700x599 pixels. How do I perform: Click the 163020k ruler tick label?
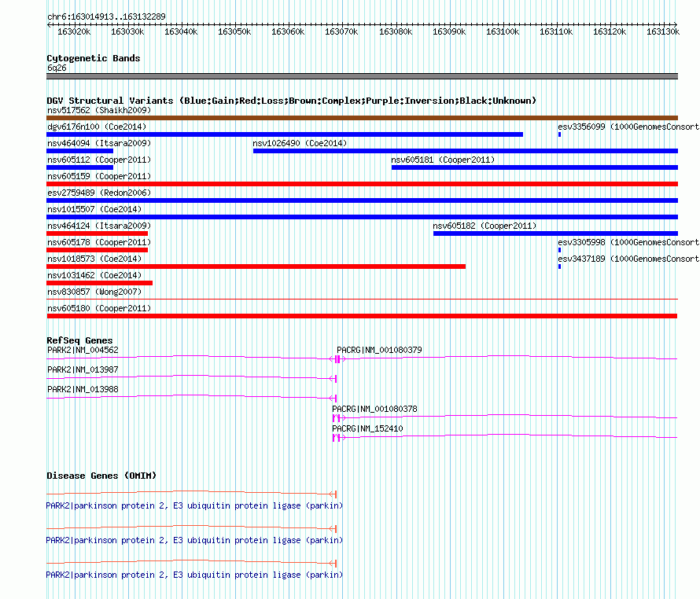tap(74, 31)
